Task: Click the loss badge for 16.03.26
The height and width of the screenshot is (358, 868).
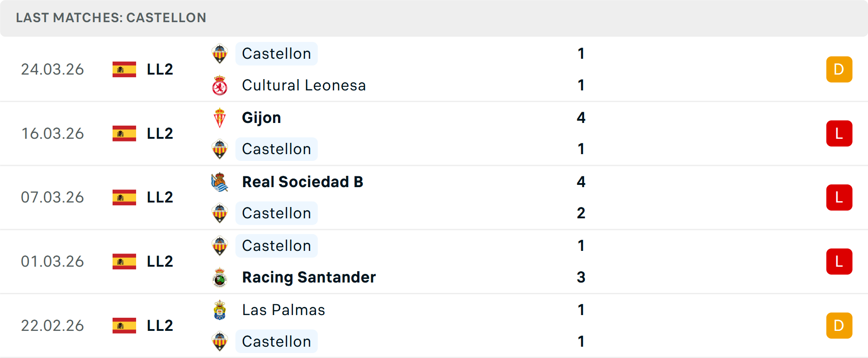Action: click(x=839, y=133)
